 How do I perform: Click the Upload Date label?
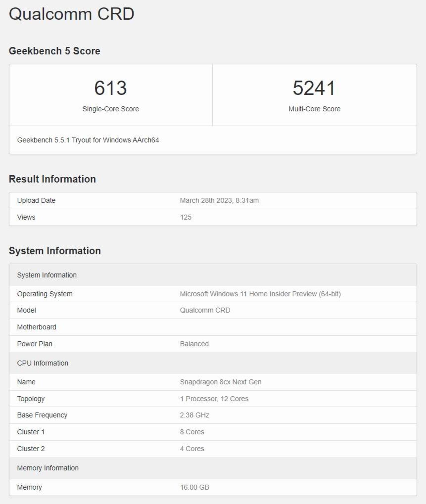[36, 201]
